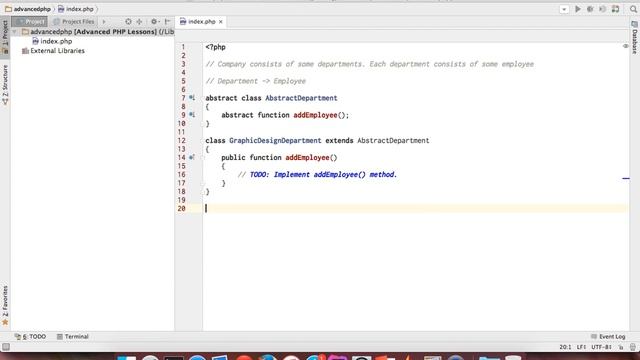Click addEmployee in abstract function line 9
The image size is (640, 360).
coord(315,115)
